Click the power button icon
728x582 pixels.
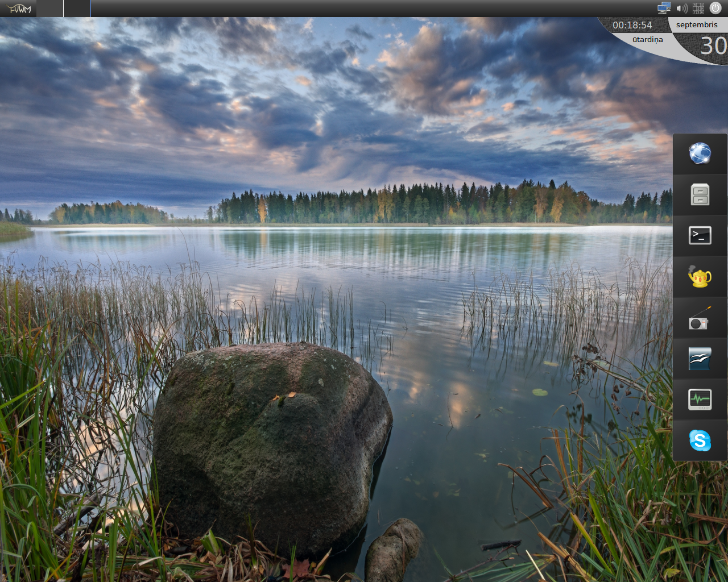coord(715,8)
